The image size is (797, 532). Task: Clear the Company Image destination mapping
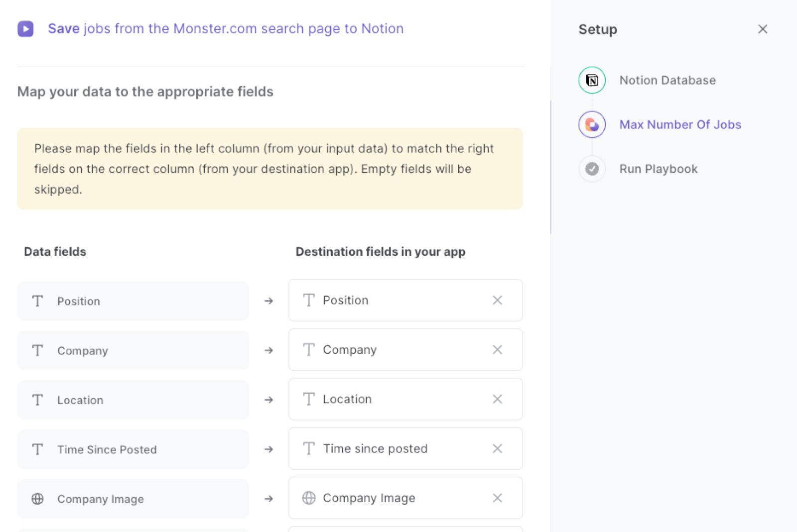[497, 498]
